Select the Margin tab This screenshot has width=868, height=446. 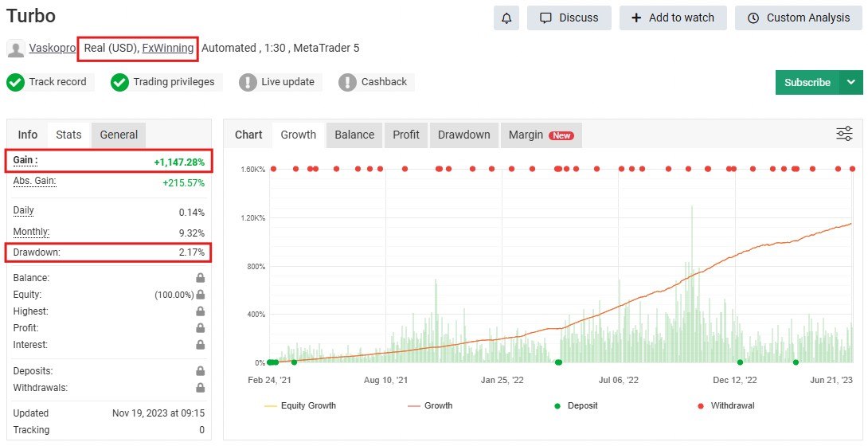pos(540,135)
